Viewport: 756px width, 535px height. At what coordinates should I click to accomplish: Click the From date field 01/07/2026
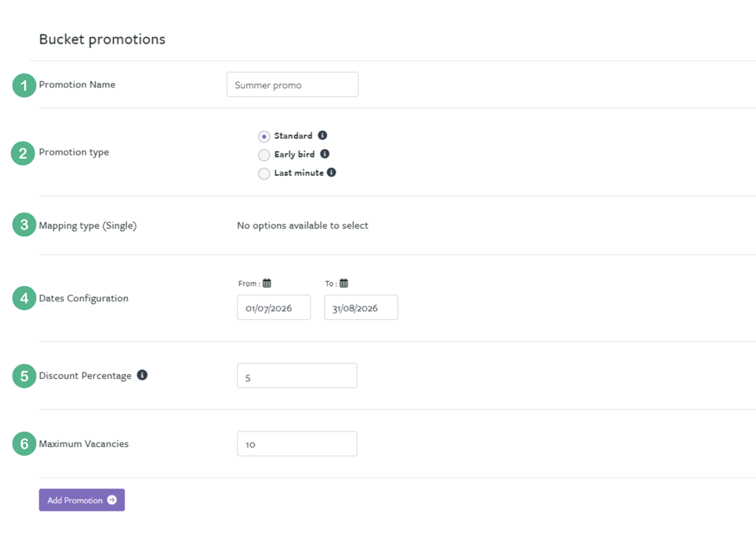pyautogui.click(x=274, y=307)
